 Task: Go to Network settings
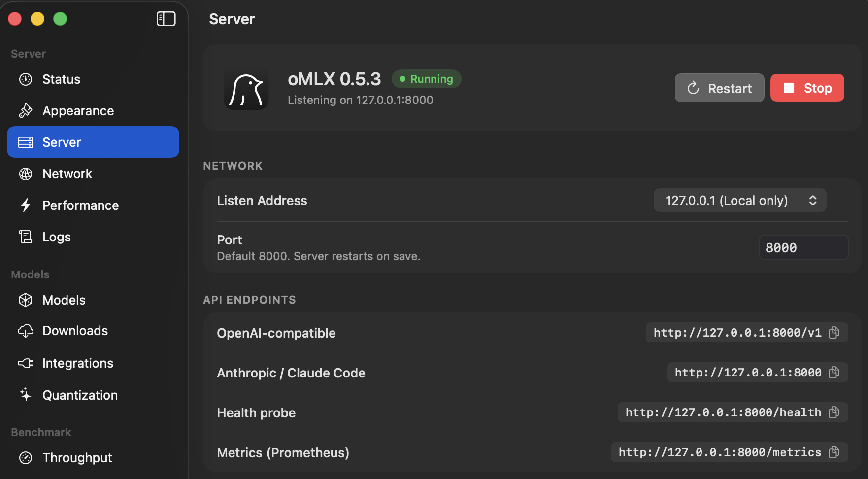click(x=93, y=174)
